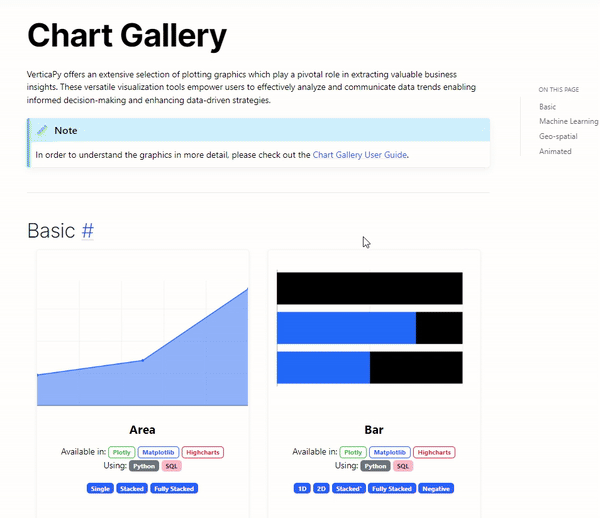Jump to Basic in page contents
This screenshot has width=600, height=518.
pos(547,107)
